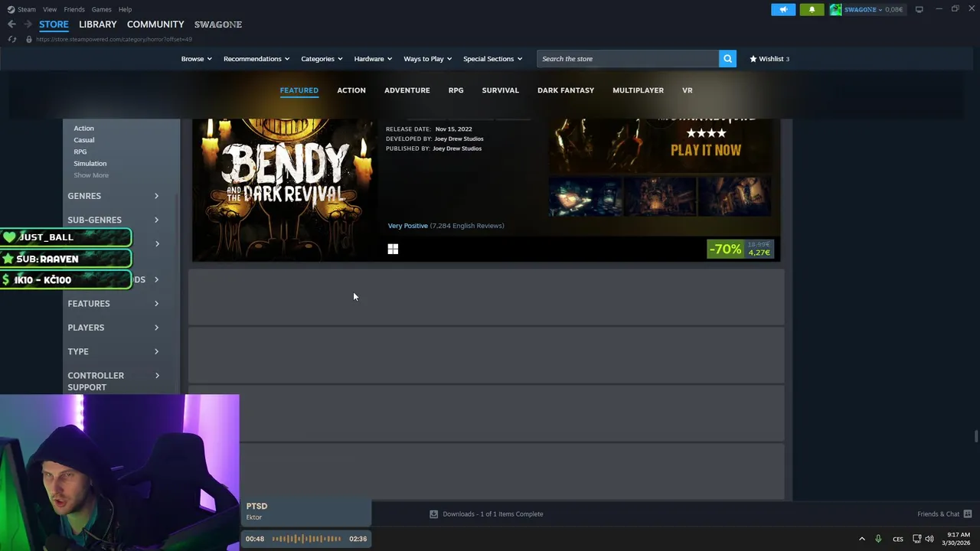Screen dimensions: 980x551
Task: Click the Show More tags link
Action: coord(91,175)
